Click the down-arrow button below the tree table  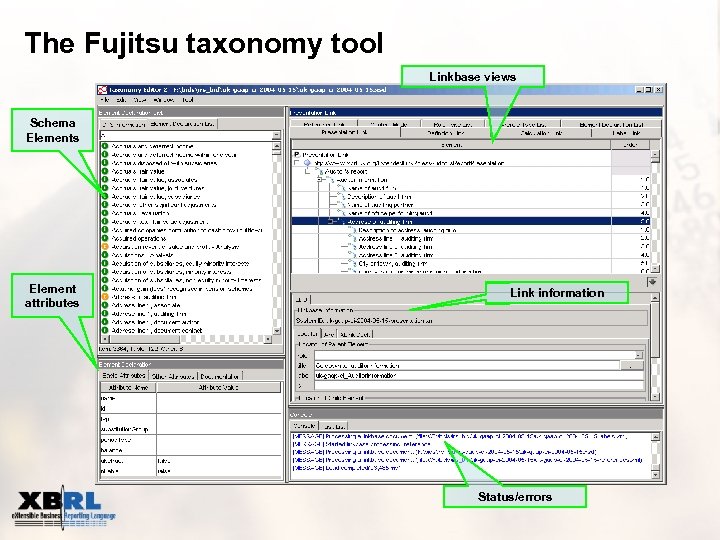pos(652,281)
